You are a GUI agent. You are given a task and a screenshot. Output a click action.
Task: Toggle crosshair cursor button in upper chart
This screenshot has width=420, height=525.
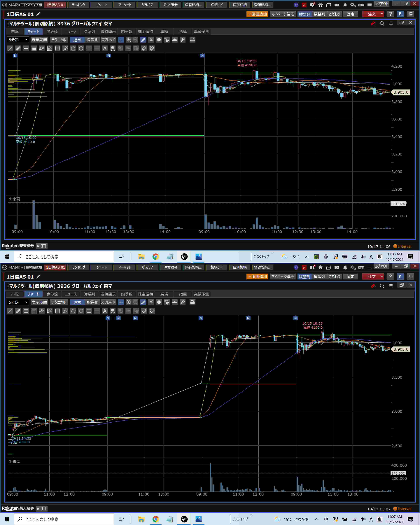click(121, 40)
